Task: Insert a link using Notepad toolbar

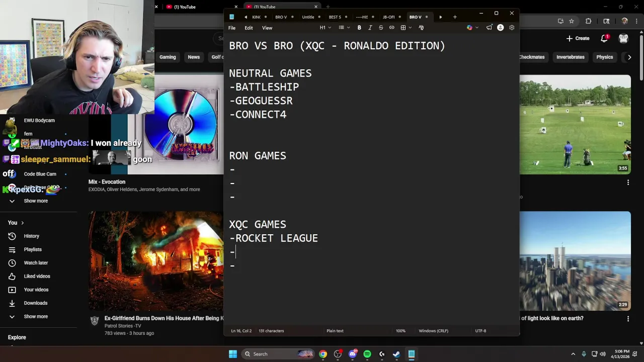Action: point(392,28)
